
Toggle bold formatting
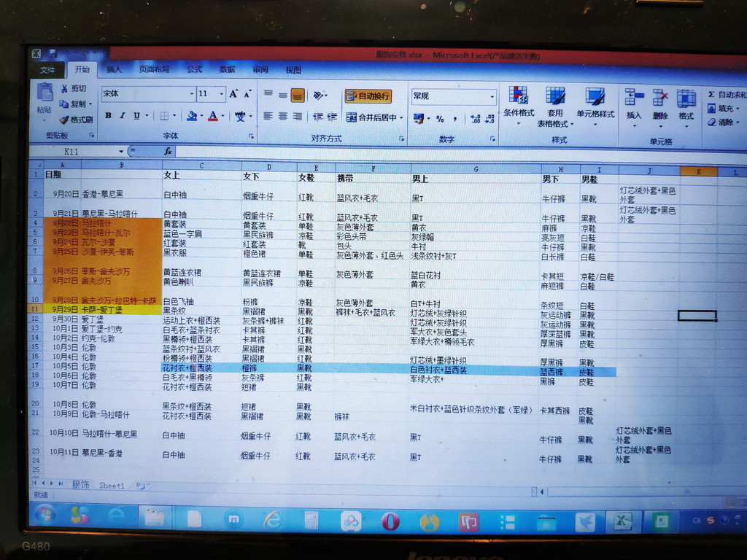[108, 116]
